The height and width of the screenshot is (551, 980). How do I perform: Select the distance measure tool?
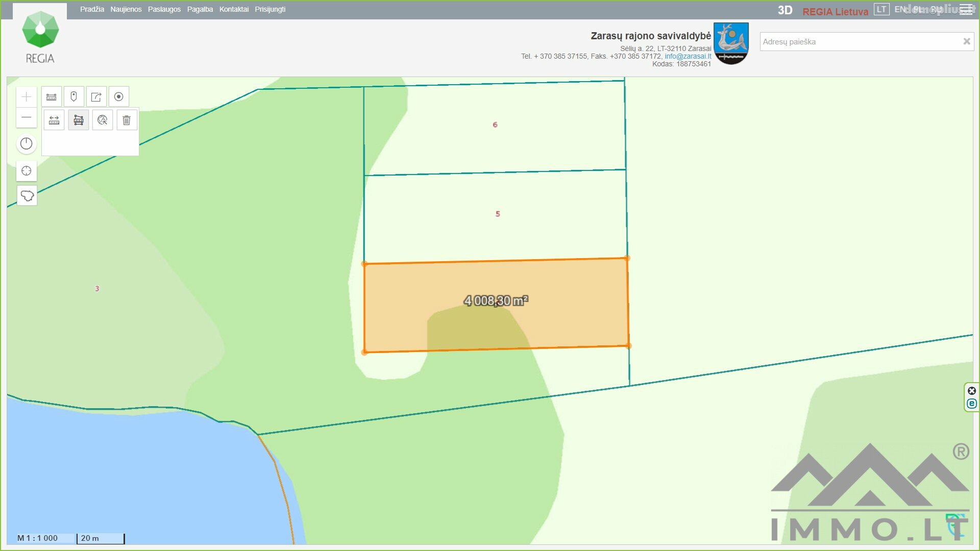pos(54,120)
